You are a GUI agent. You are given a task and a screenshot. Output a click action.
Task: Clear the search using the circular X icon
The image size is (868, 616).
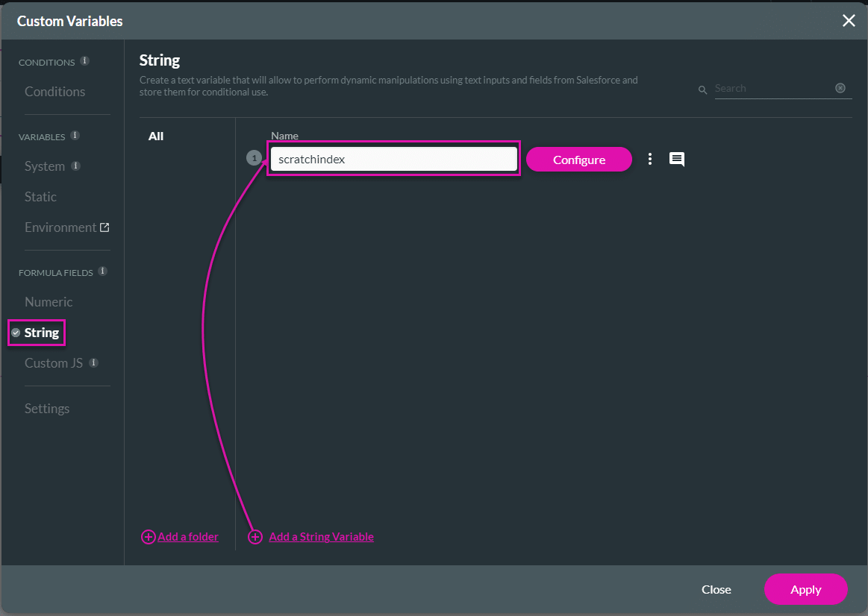840,88
